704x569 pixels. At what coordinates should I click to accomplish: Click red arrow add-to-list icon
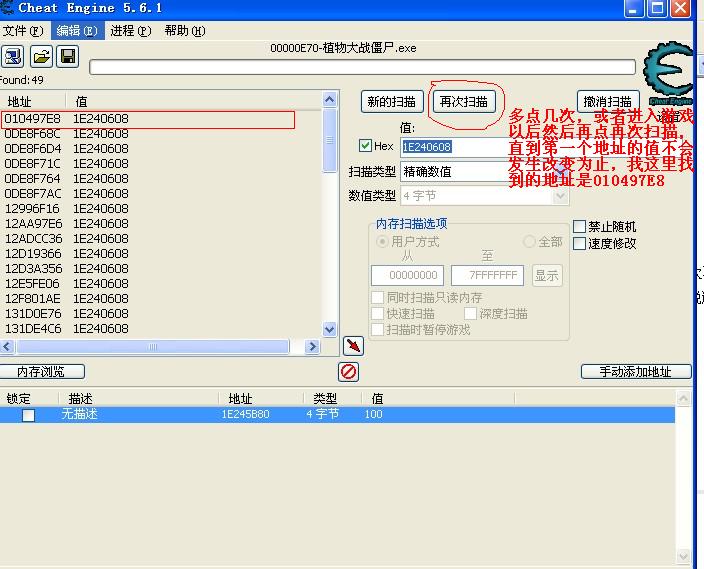coord(353,346)
